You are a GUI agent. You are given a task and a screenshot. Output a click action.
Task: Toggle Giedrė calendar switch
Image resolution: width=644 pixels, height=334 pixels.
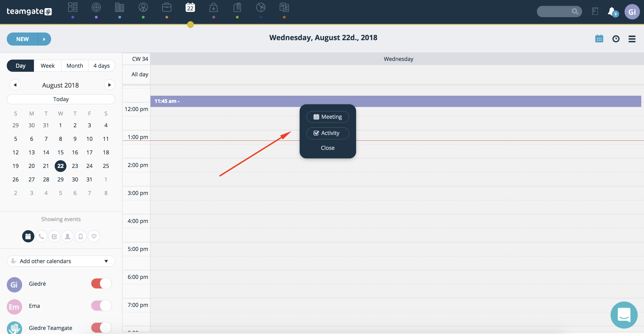(101, 284)
